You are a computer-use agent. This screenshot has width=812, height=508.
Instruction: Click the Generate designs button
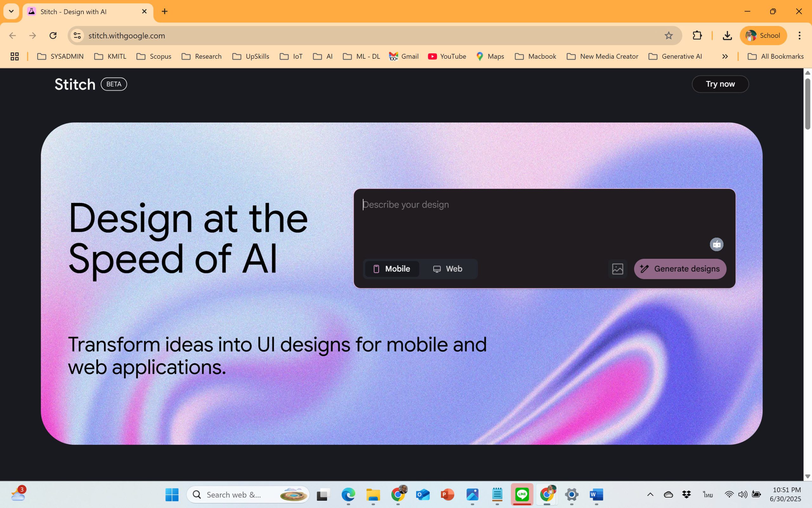click(680, 269)
